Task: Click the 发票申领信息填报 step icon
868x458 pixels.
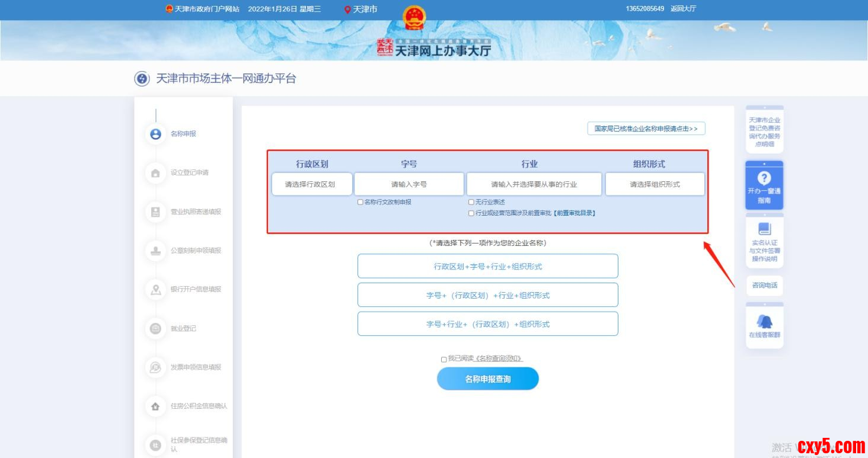Action: 155,367
